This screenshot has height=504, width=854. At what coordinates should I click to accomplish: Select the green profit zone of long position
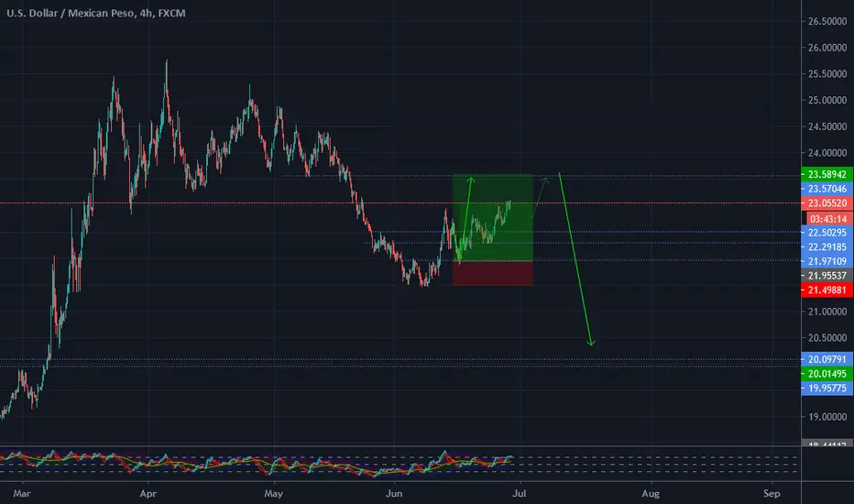(492, 217)
